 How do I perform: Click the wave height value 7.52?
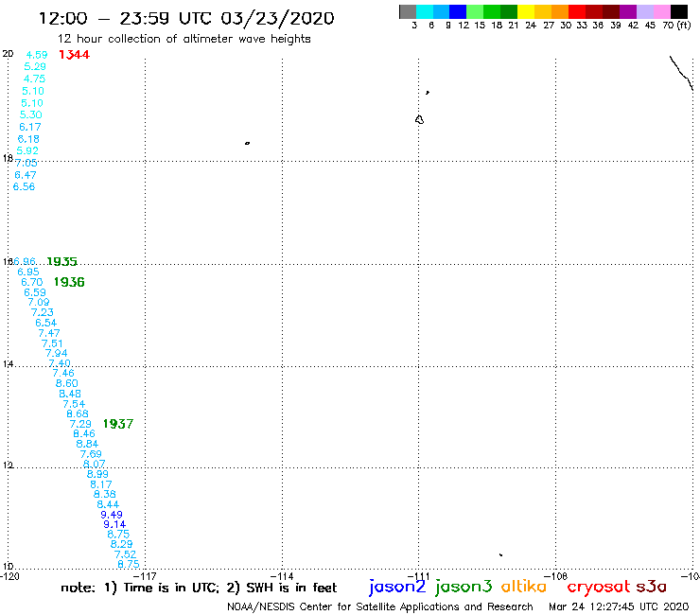point(125,554)
